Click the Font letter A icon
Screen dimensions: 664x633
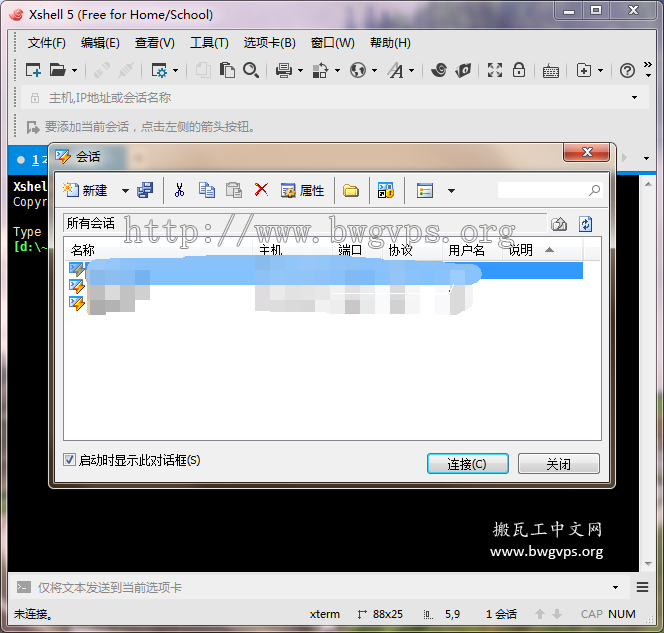(x=396, y=70)
